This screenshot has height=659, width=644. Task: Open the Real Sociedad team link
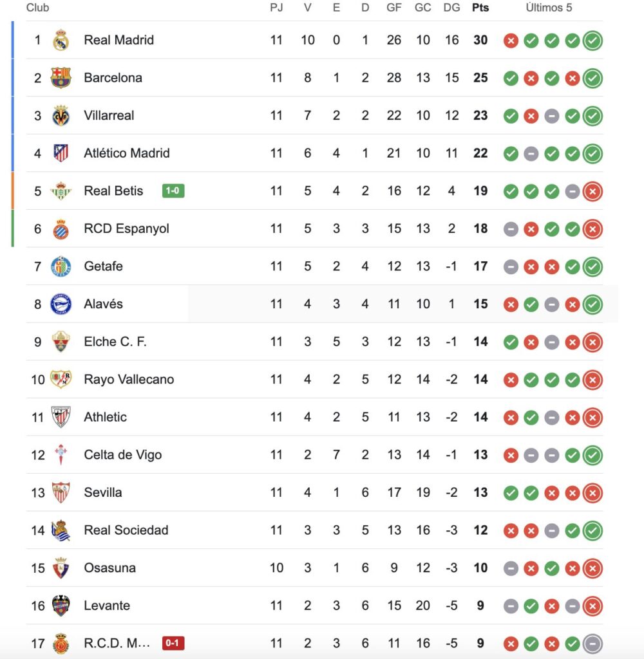point(126,530)
